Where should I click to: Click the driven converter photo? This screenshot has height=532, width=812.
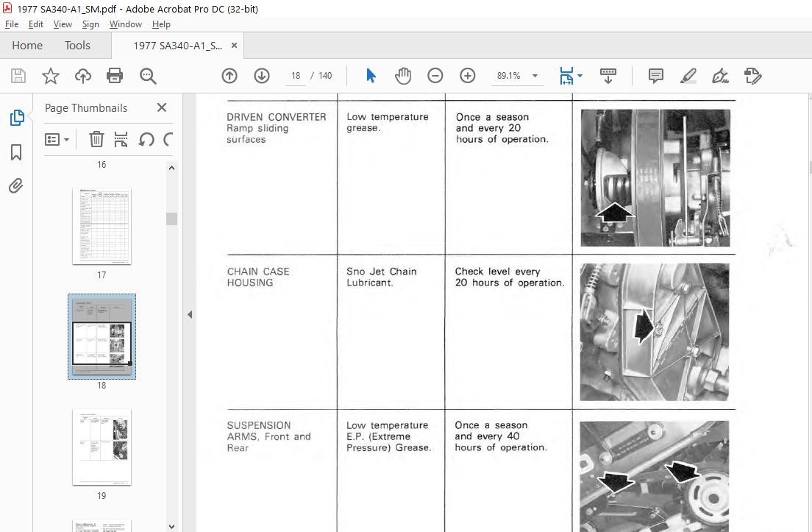(655, 177)
